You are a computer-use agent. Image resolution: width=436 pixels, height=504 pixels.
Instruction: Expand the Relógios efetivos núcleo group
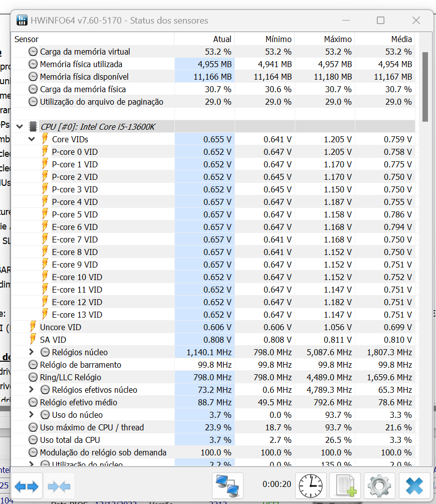pyautogui.click(x=31, y=390)
